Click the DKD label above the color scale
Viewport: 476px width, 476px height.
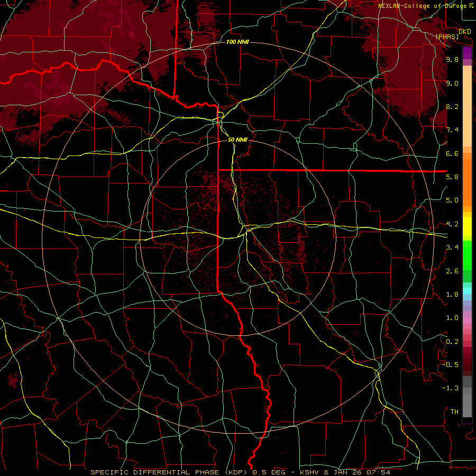point(464,31)
